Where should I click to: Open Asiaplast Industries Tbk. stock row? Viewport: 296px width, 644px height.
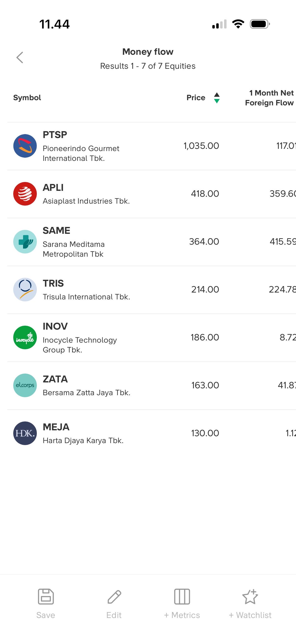pos(86,201)
